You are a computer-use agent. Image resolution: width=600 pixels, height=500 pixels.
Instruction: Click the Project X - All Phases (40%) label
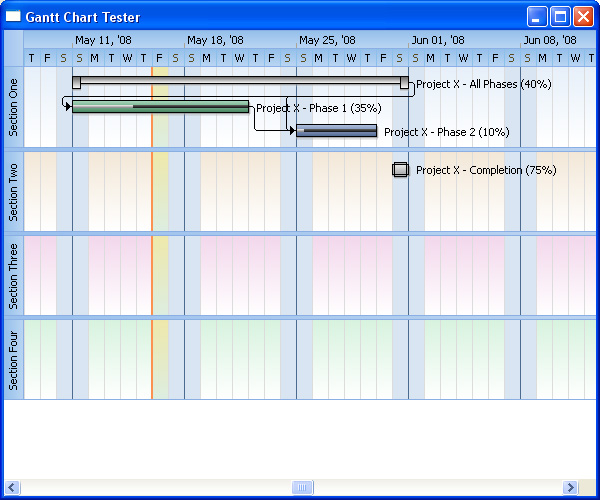pyautogui.click(x=484, y=84)
